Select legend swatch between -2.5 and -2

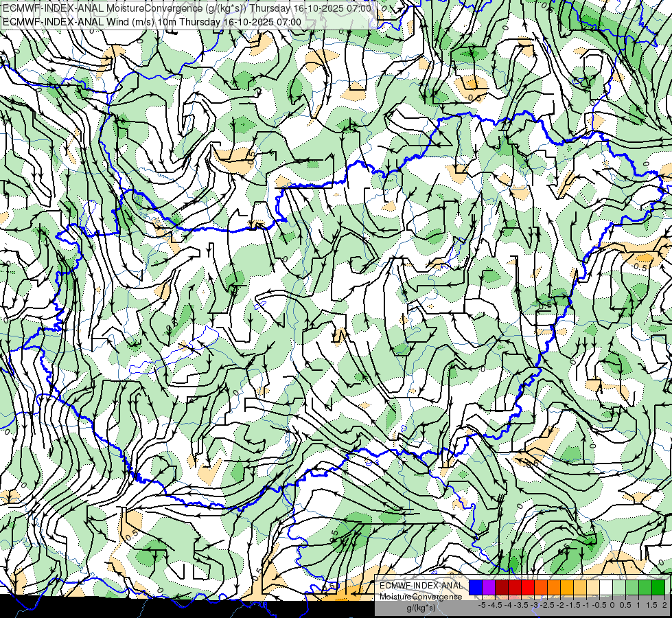point(554,588)
